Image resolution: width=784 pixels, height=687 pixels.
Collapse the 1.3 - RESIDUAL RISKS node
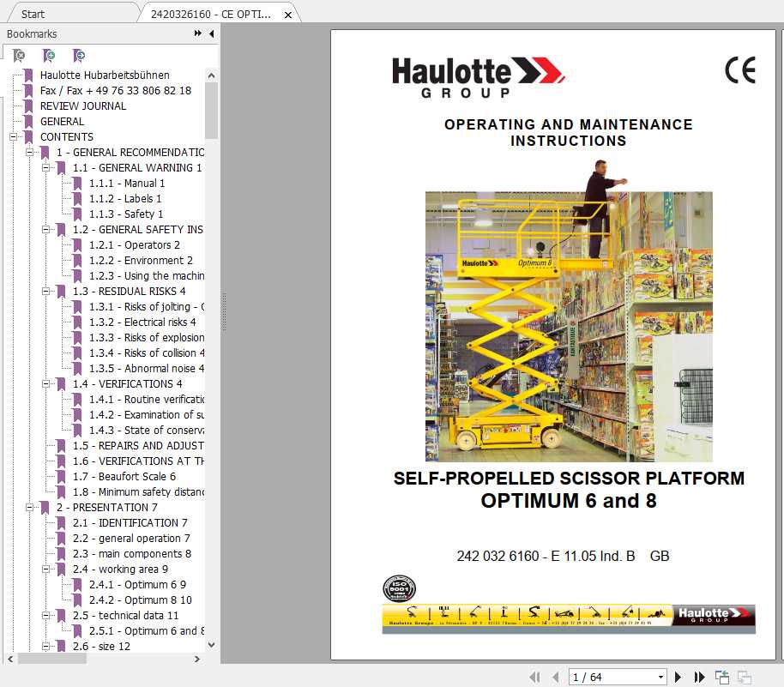pos(46,291)
